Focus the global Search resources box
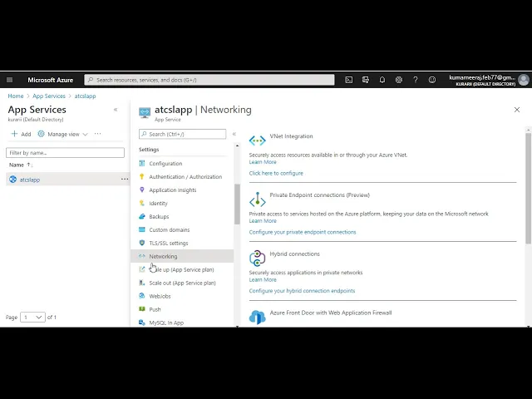Screen dimensions: 532x399 pos(209,80)
